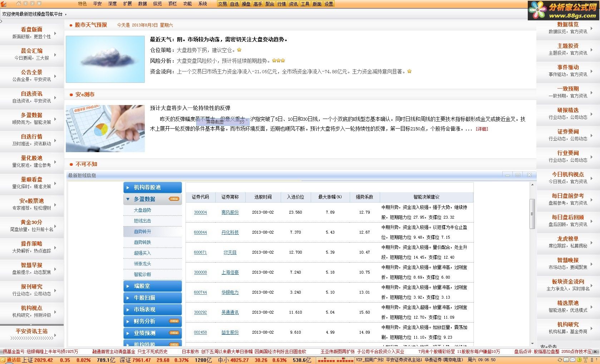The width and height of the screenshot is (600, 364).
Task: Expand the 财务分析 tree section
Action: (128, 321)
